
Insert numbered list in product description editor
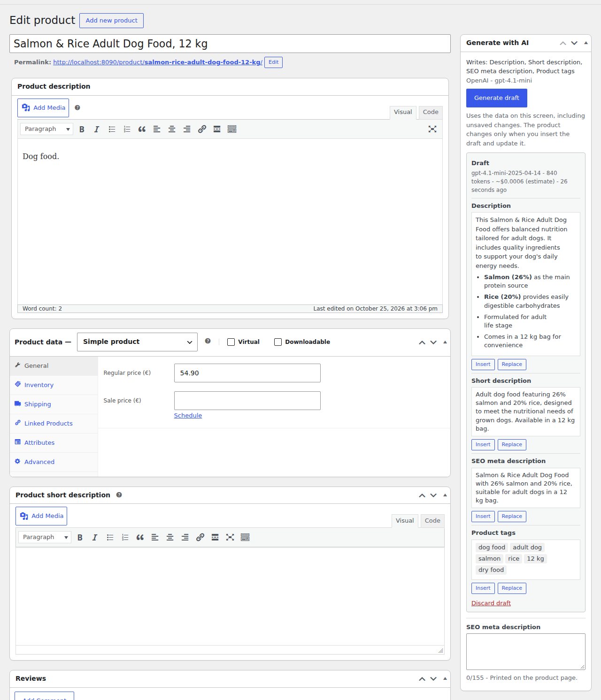pos(127,129)
